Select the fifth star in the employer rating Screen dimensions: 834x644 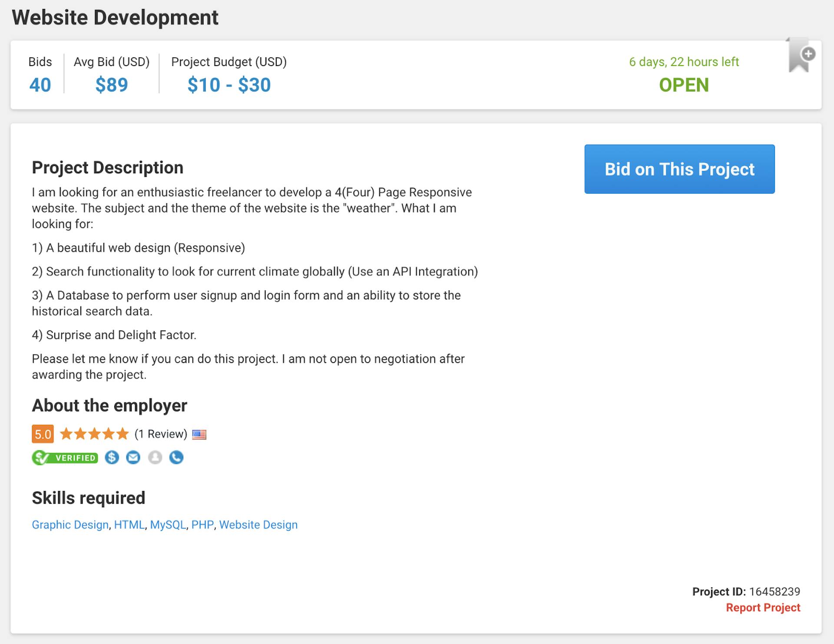tap(123, 433)
